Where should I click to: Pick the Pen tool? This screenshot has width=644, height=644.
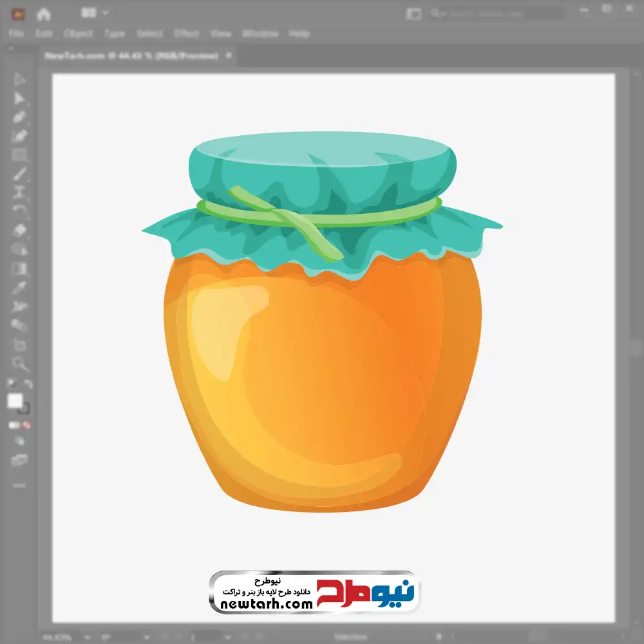tap(19, 117)
